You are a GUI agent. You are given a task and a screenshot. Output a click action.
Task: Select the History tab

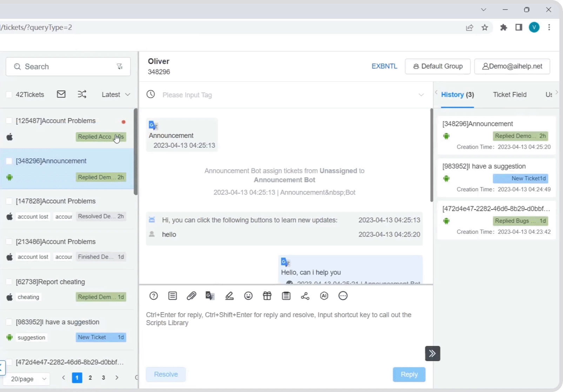coord(457,94)
